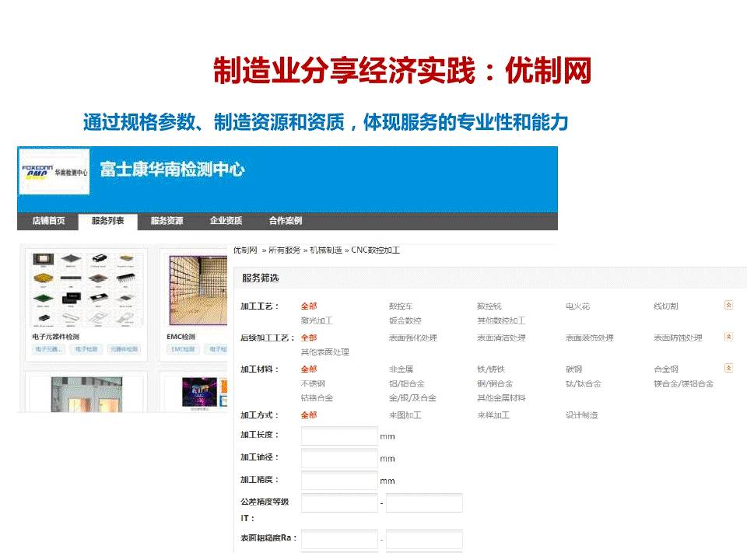This screenshot has height=560, width=747.
Task: Collapse the 后续加工工艺 filter row
Action: [728, 337]
